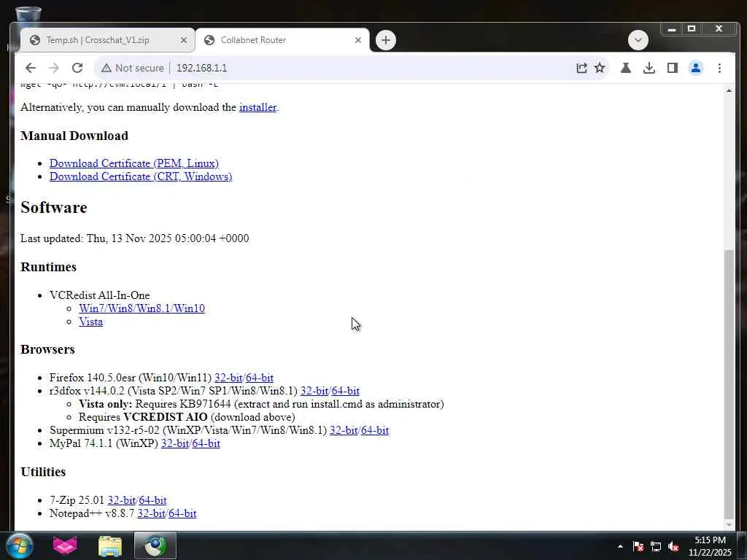Click the muted volume tray icon
747x560 pixels.
[x=673, y=547]
